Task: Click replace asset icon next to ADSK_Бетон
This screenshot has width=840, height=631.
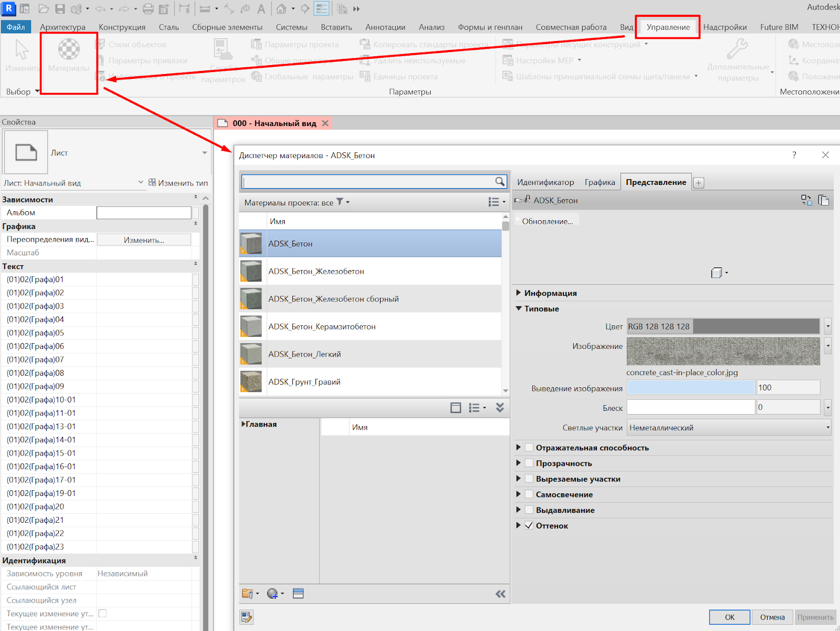Action: click(806, 200)
